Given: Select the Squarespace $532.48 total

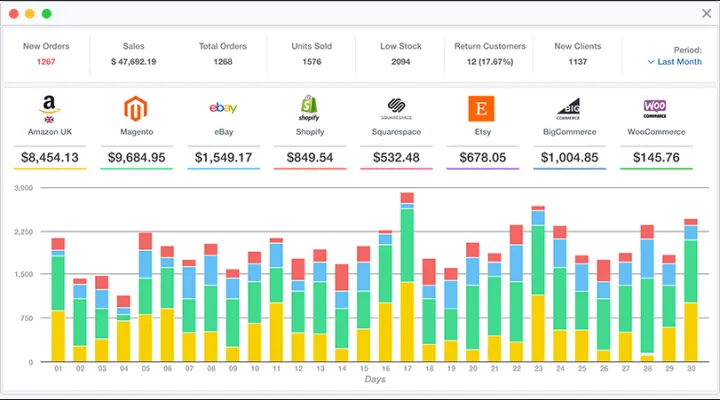Looking at the screenshot, I should [x=396, y=158].
